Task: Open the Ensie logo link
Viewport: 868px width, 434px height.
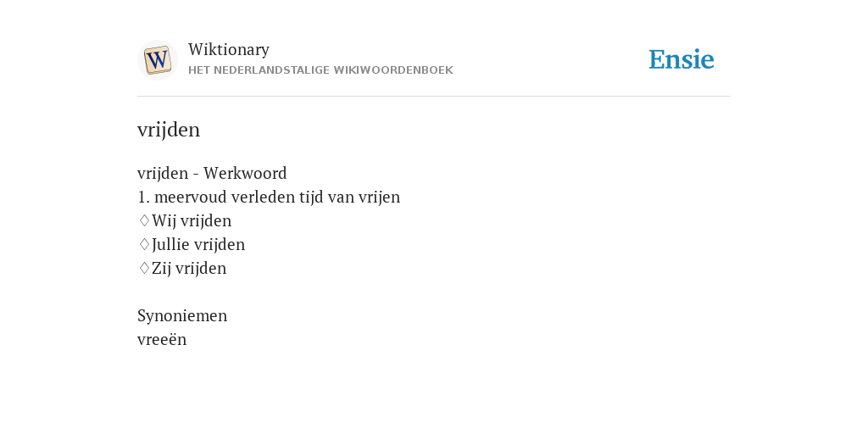Action: coord(682,59)
